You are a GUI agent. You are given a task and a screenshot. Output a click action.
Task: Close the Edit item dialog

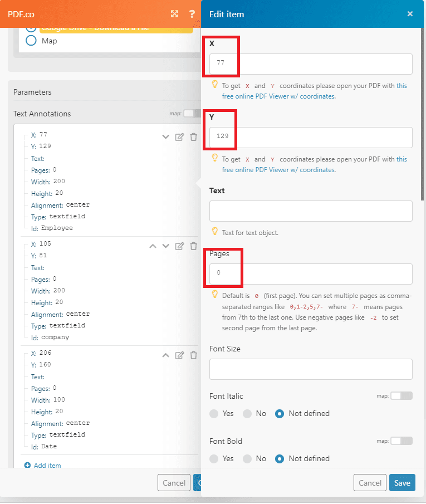coord(410,14)
